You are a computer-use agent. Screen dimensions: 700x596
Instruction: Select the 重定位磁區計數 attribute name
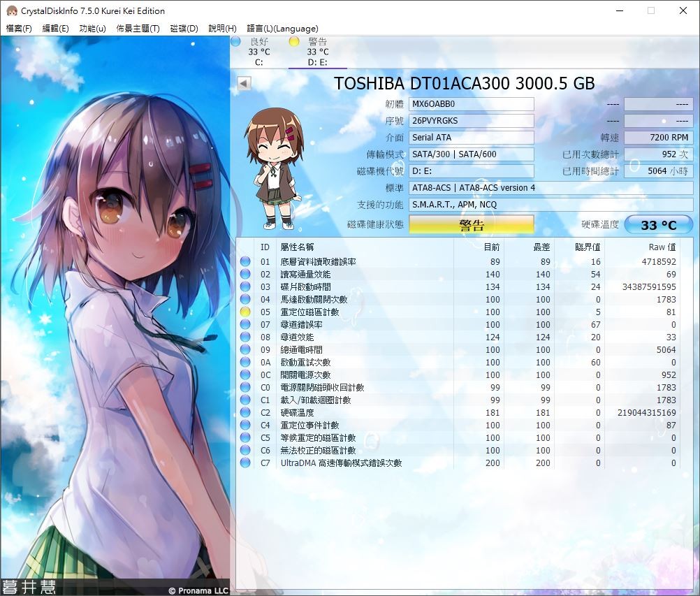[309, 312]
